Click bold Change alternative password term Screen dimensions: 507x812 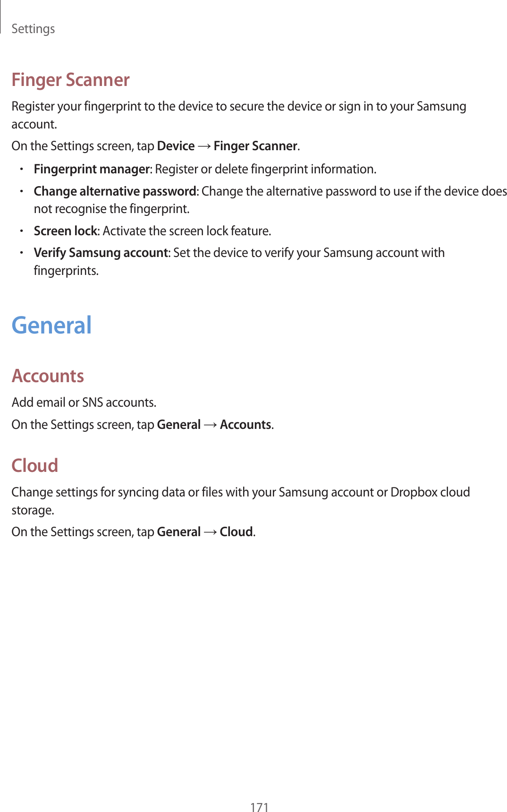click(x=115, y=191)
